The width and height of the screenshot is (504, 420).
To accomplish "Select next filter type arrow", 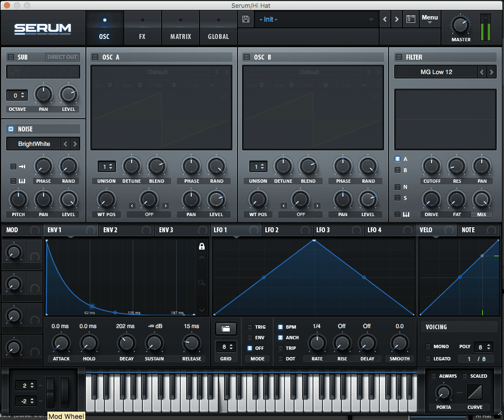I will click(491, 72).
